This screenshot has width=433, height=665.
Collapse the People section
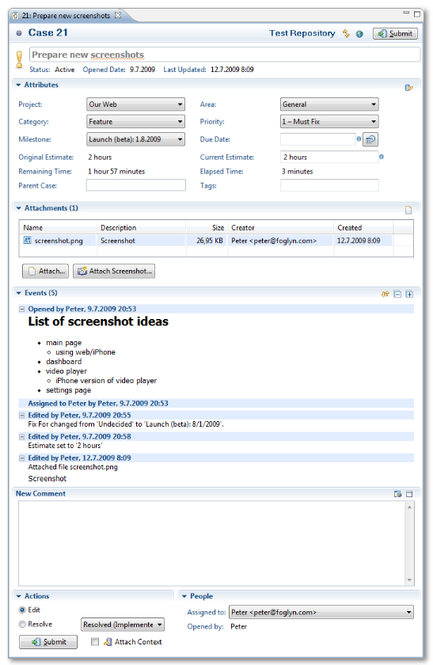click(184, 596)
